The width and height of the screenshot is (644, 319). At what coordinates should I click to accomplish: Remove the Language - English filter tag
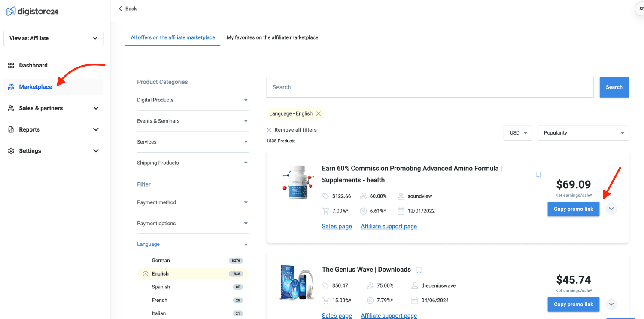pyautogui.click(x=319, y=114)
